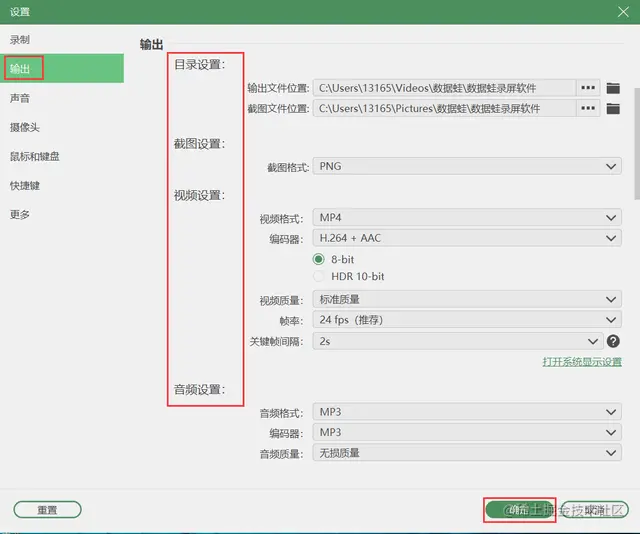
Task: Click the output file location path field
Action: (x=444, y=88)
